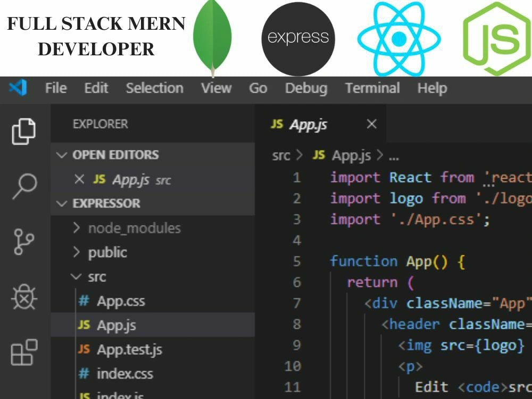
Task: Click hash icon beside App.css
Action: pos(84,301)
